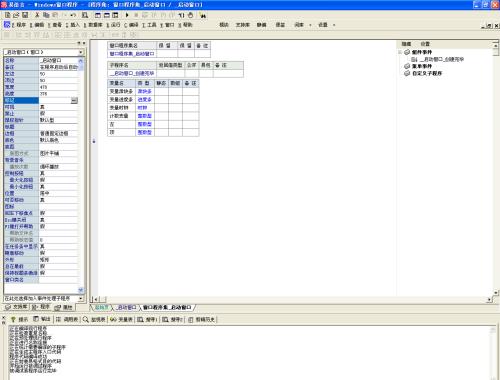Open the 查看 menu

tap(55, 25)
